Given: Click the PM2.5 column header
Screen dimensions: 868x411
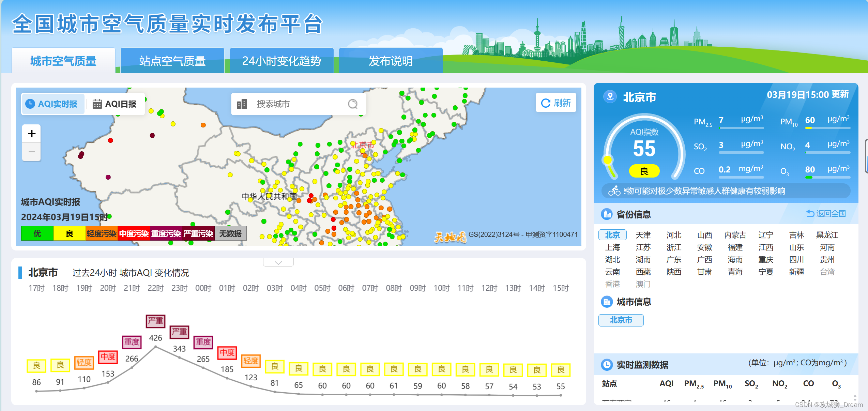Looking at the screenshot, I should 694,384.
